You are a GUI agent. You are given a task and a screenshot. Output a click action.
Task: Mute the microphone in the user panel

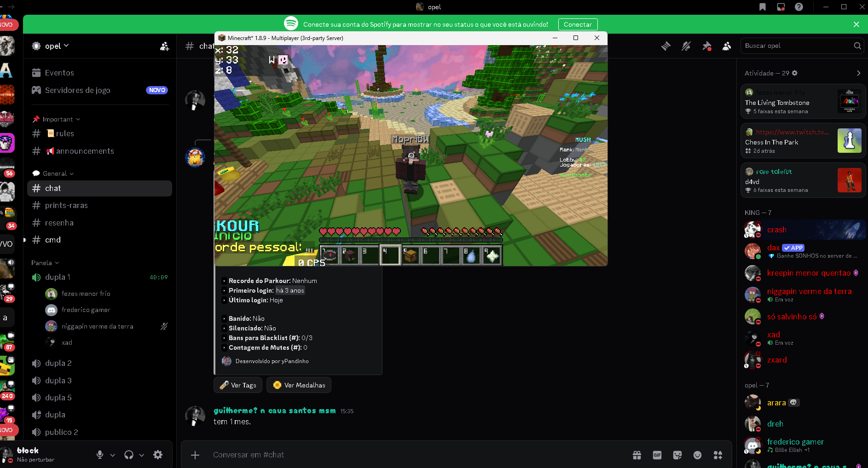coord(100,455)
